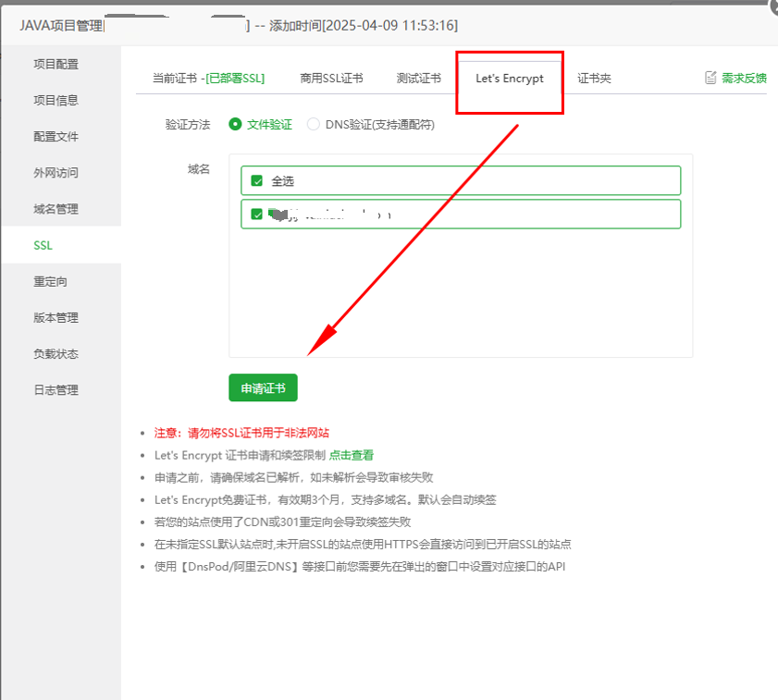Open 域名管理 in the left menu
The width and height of the screenshot is (778, 700).
pos(56,209)
